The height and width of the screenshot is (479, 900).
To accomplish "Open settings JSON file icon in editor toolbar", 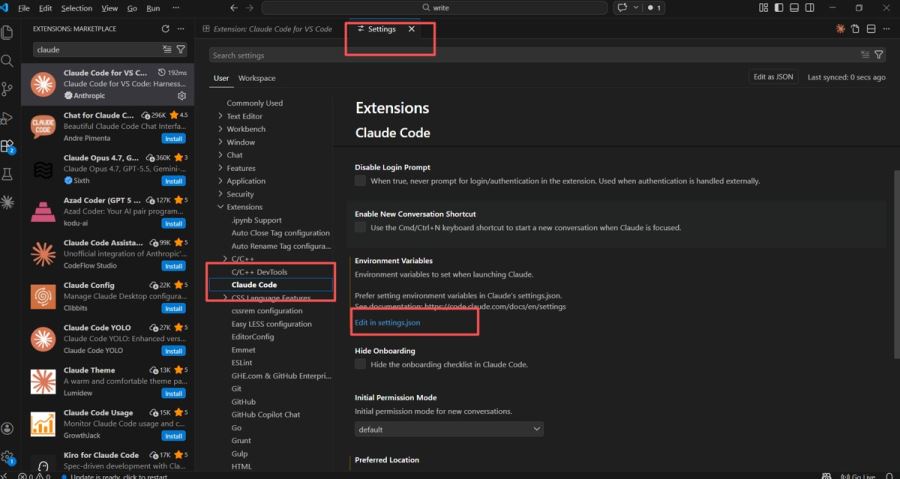I will (855, 29).
